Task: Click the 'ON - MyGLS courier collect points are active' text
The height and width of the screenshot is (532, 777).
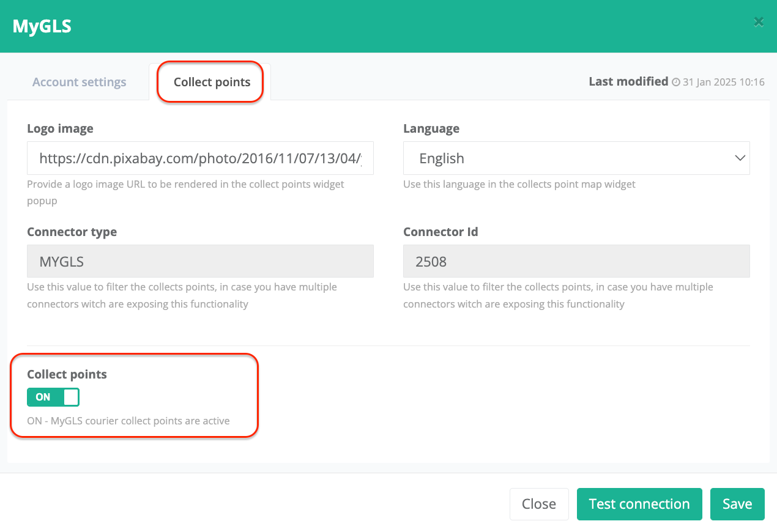Action: tap(128, 421)
